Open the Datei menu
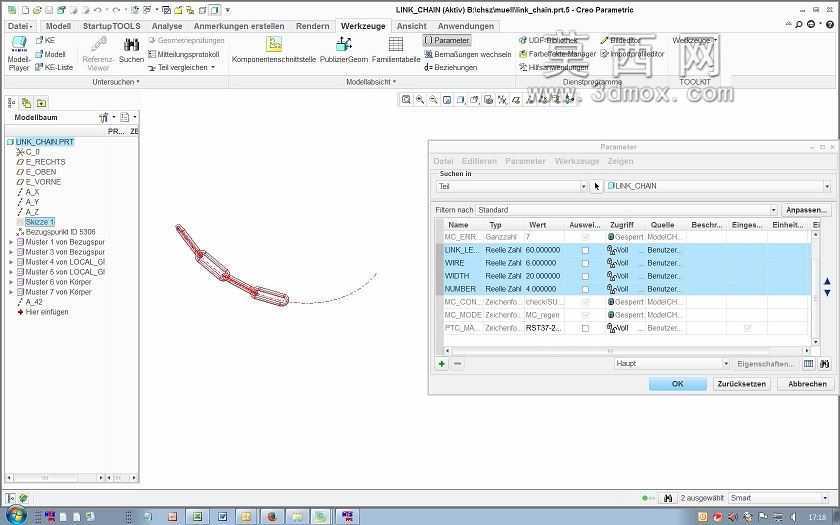This screenshot has height=525, width=840. point(20,26)
